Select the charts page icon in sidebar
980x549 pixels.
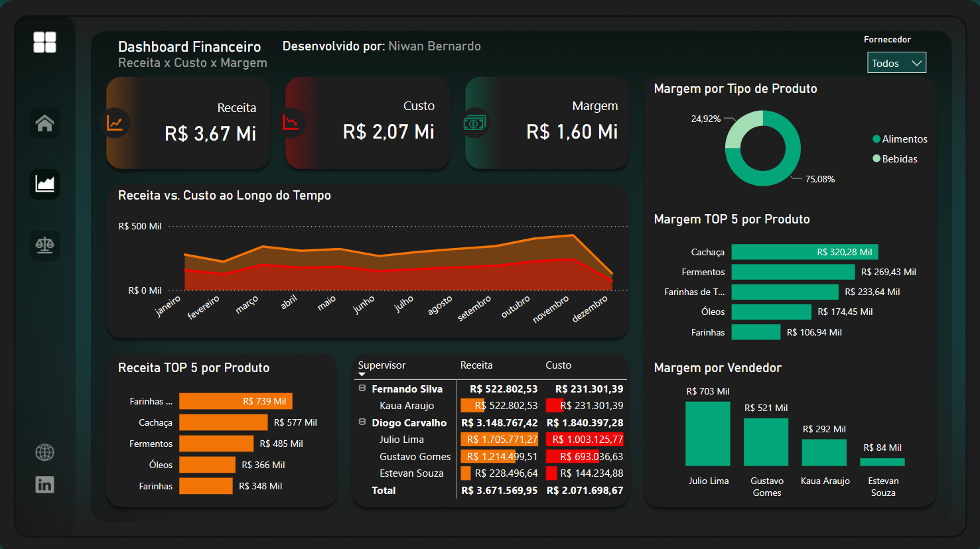(44, 184)
